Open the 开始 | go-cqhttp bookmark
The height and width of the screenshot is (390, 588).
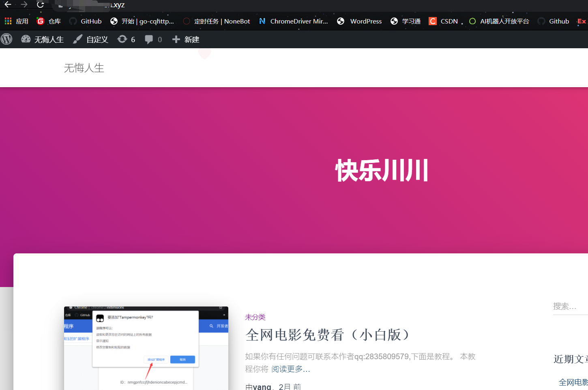[142, 21]
